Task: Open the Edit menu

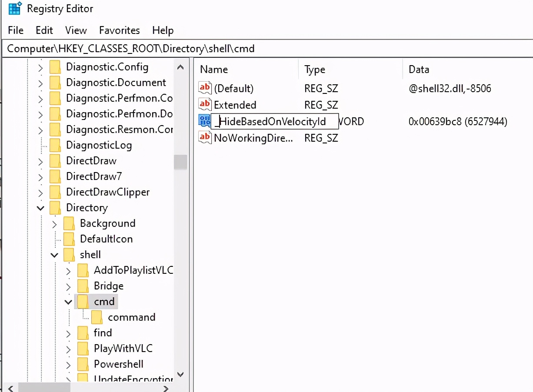Action: click(x=43, y=30)
